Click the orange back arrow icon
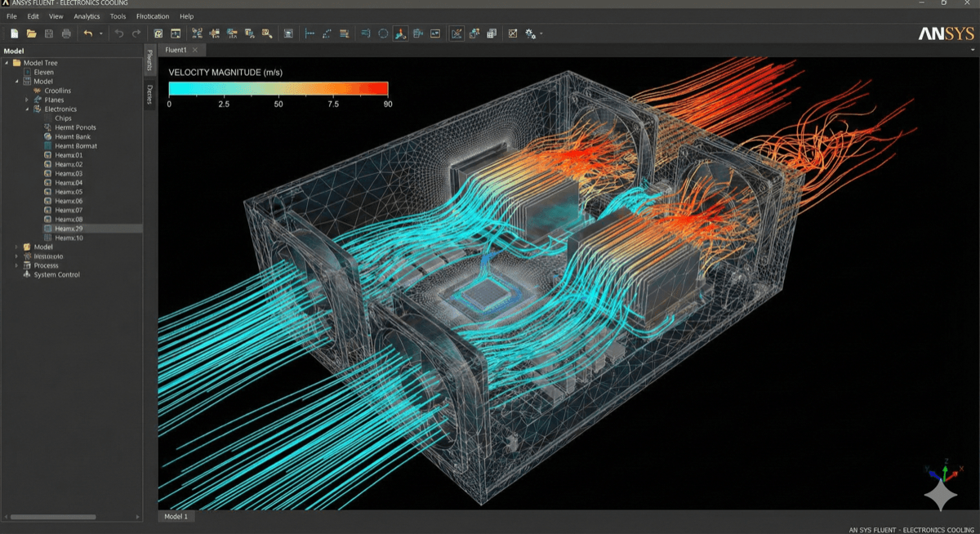980x534 pixels. click(88, 33)
